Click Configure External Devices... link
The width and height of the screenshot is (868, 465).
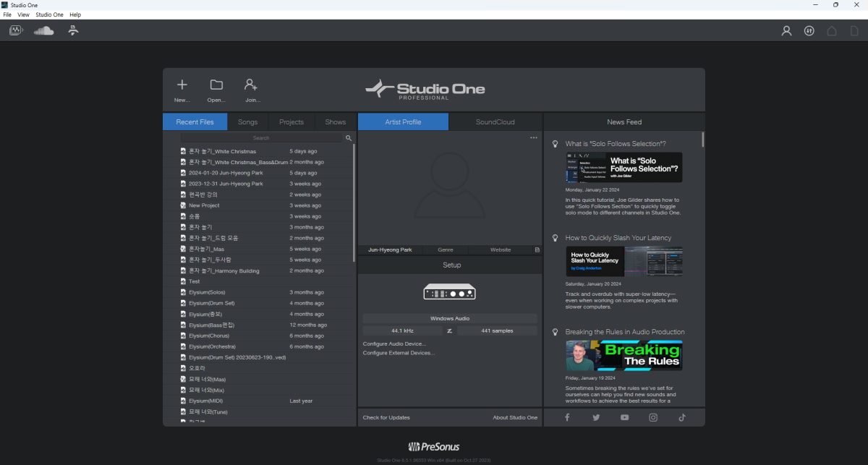pyautogui.click(x=399, y=353)
